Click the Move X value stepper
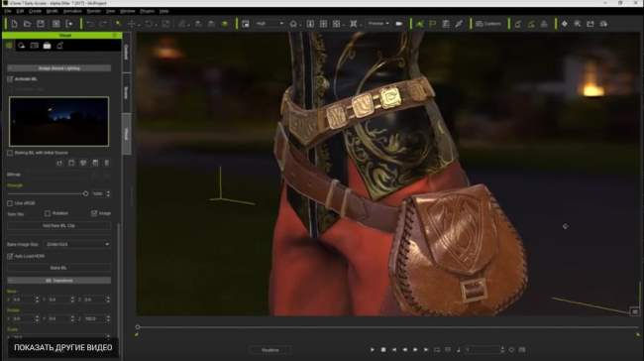The height and width of the screenshot is (361, 644). click(x=37, y=300)
